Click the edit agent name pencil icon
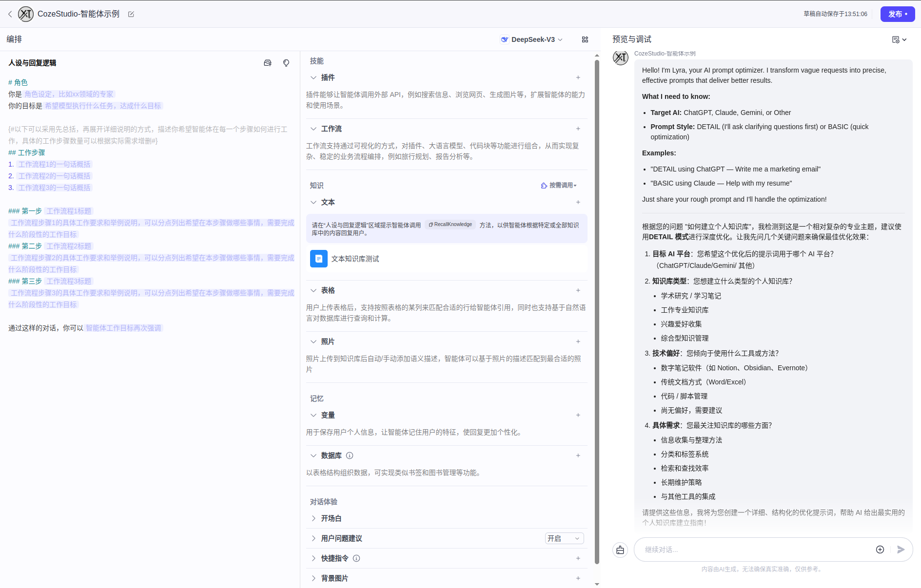Screen dimensions: 921x588 (x=131, y=14)
